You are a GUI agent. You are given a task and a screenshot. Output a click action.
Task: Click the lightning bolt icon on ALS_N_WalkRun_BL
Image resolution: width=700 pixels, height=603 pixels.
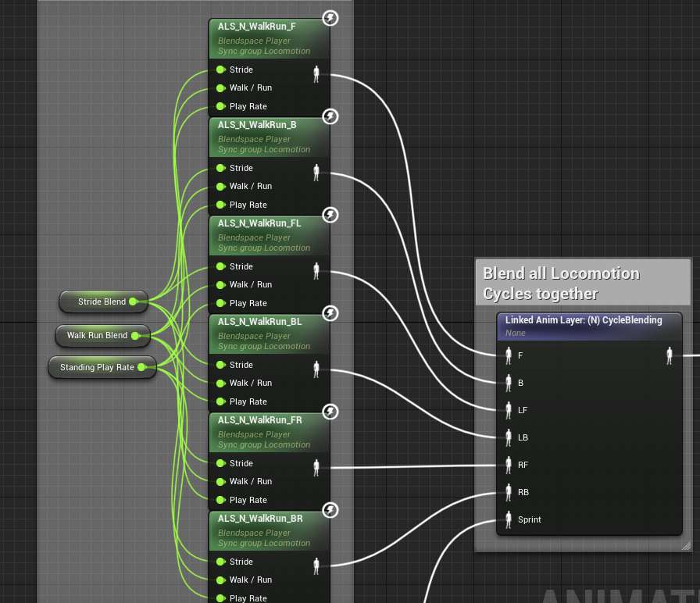point(329,313)
